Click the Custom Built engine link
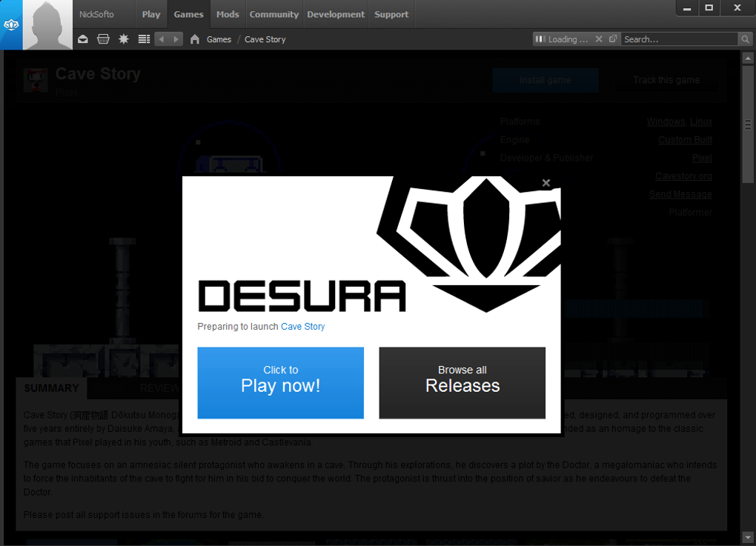Image resolution: width=756 pixels, height=546 pixels. tap(685, 140)
